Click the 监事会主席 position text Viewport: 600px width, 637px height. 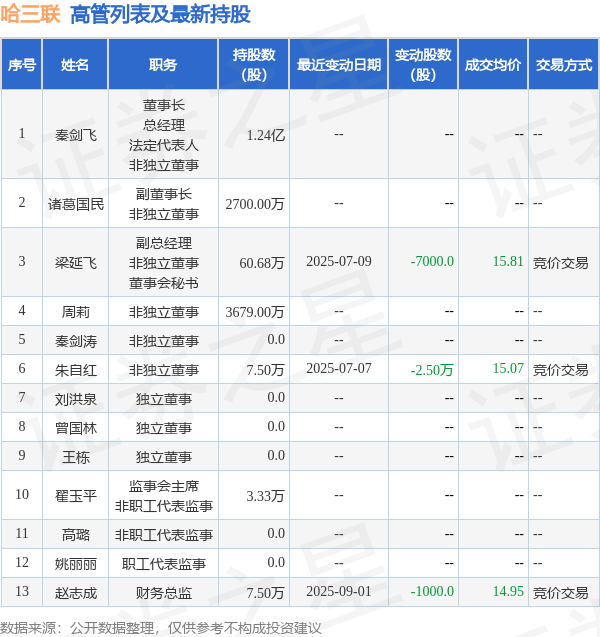pos(164,486)
